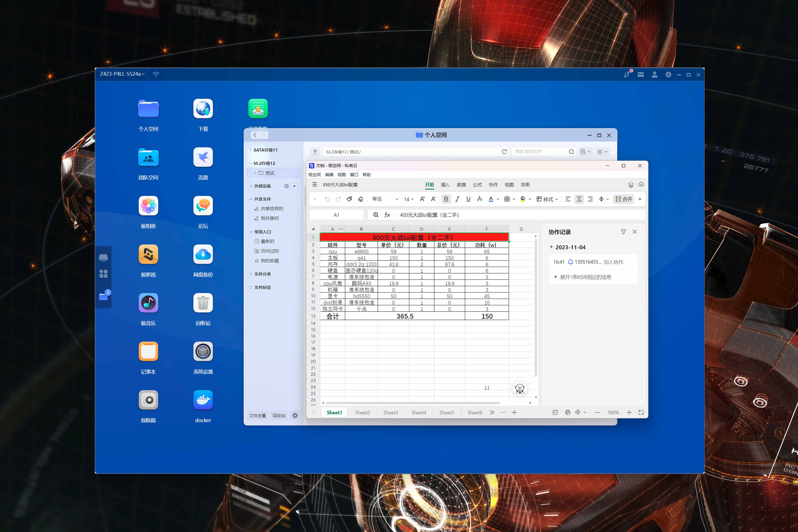Click the horizontal scrollbar under the sheet
The width and height of the screenshot is (798, 532).
(x=413, y=403)
